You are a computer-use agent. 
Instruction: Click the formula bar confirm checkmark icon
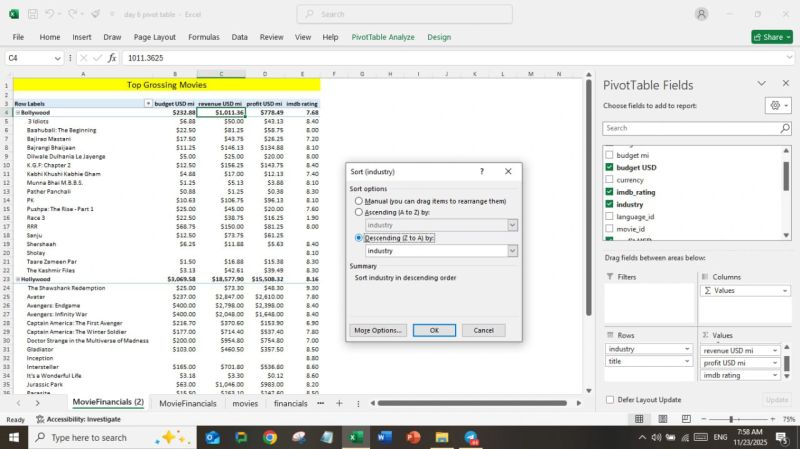98,58
